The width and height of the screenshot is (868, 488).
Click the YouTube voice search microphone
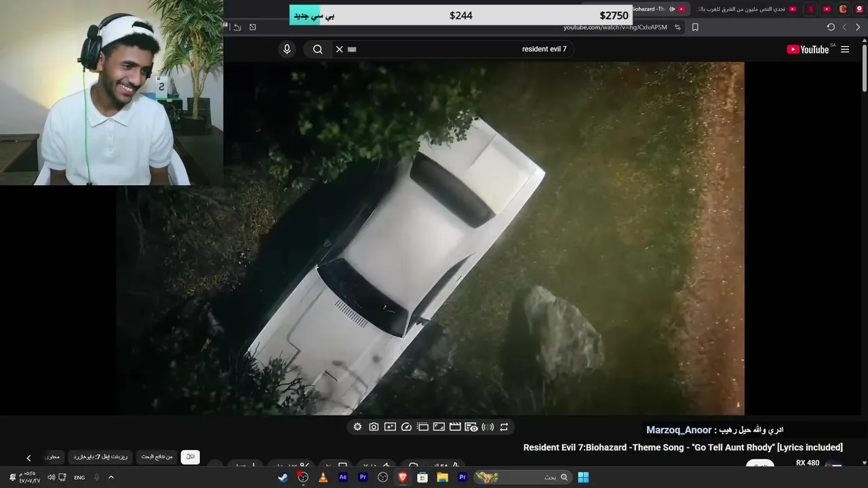click(x=287, y=49)
